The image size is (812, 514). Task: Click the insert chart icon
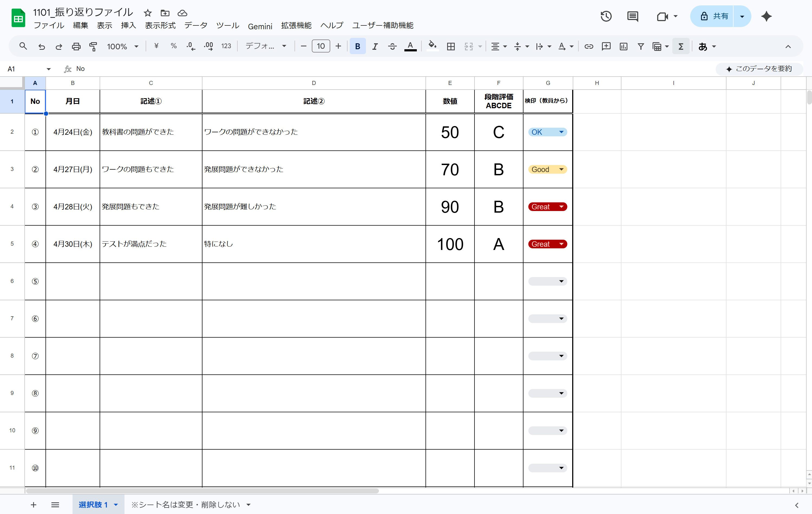tap(624, 47)
